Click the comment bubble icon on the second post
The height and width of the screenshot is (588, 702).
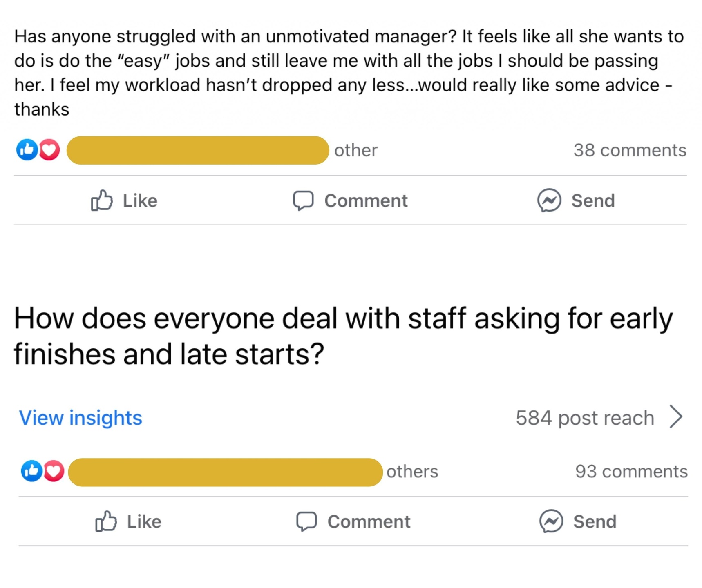pos(306,521)
